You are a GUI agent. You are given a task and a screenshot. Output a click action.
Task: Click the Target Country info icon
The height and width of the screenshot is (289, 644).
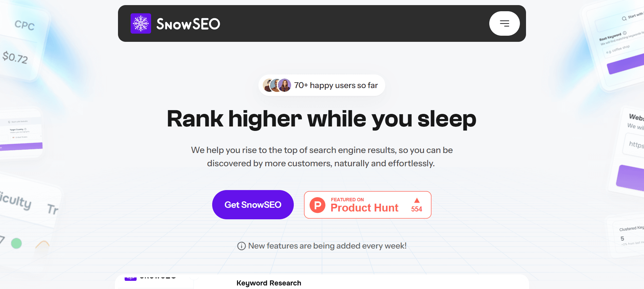(26, 129)
